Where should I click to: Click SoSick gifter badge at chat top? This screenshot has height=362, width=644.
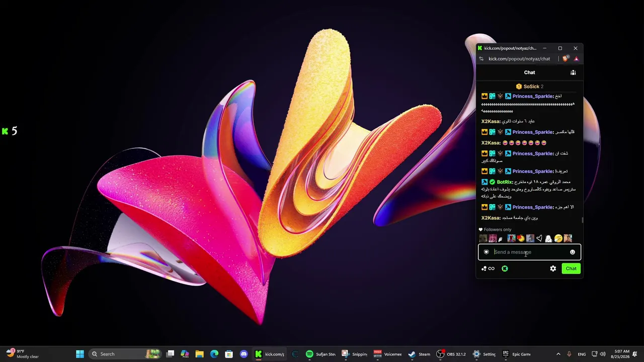519,86
